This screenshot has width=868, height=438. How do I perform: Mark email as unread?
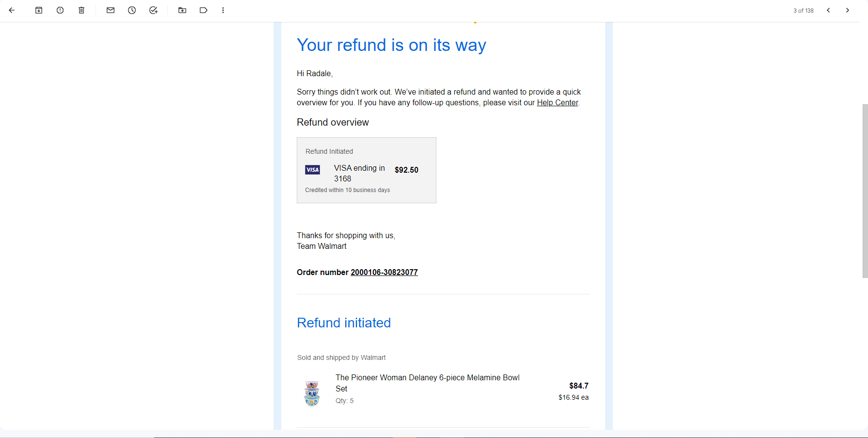(x=111, y=10)
